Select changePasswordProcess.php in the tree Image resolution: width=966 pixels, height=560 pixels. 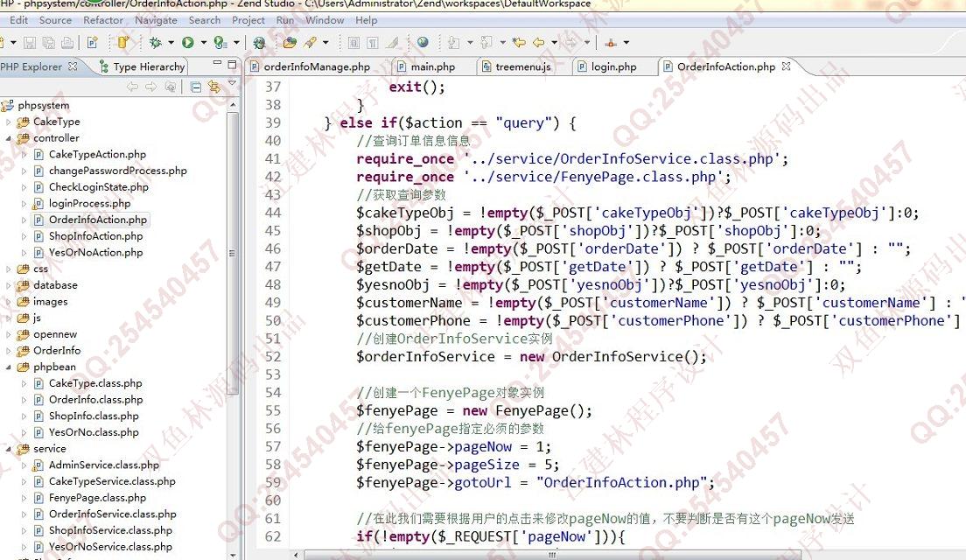pyautogui.click(x=117, y=171)
